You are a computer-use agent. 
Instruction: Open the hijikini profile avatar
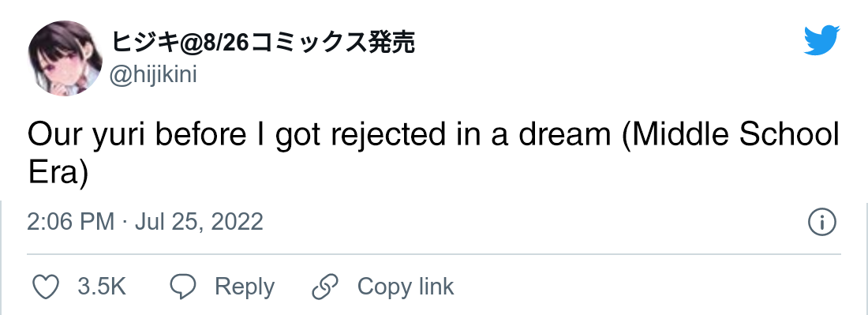pyautogui.click(x=65, y=58)
